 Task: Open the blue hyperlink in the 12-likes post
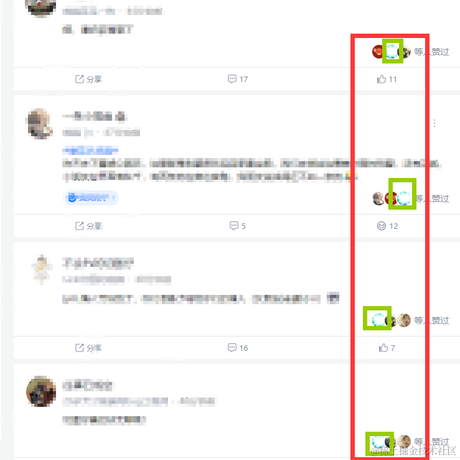[x=90, y=150]
